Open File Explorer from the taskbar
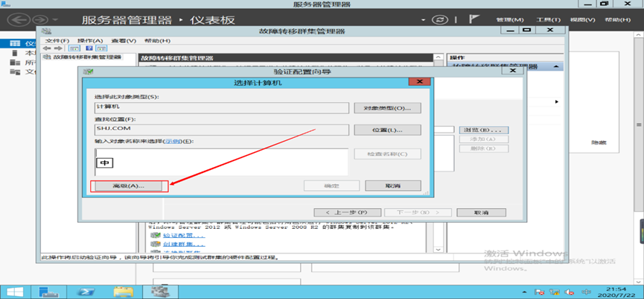Screen dimensions: 644x299 (x=123, y=292)
